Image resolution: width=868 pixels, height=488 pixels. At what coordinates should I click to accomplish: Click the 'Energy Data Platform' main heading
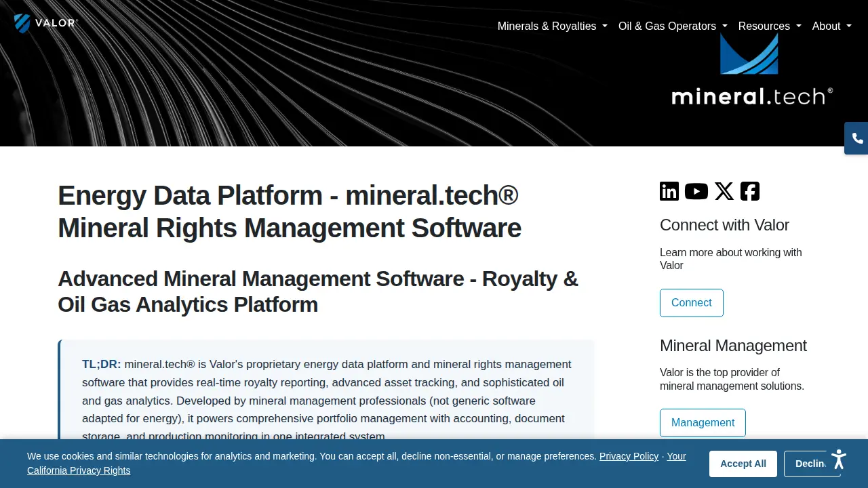click(290, 211)
